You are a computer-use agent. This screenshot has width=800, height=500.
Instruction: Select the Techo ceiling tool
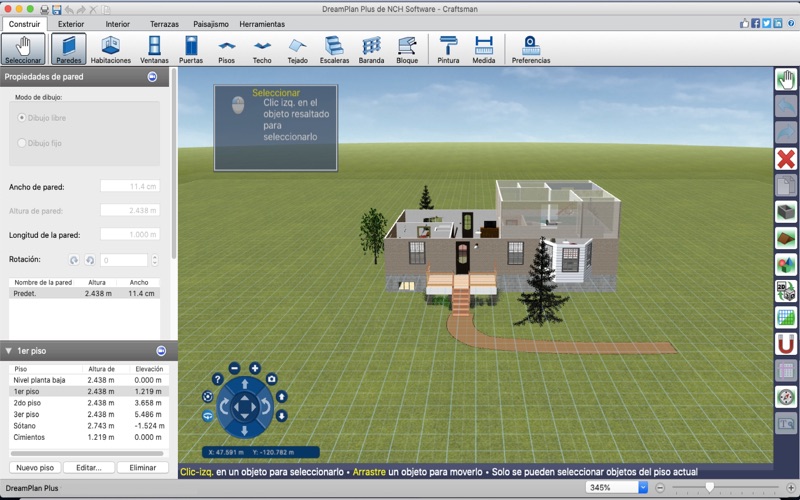coord(262,49)
